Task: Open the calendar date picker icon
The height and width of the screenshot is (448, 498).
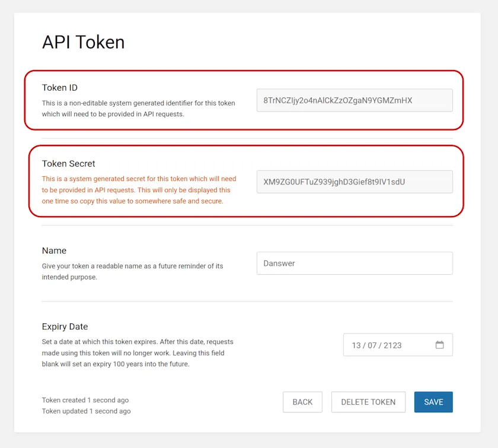Action: (439, 344)
